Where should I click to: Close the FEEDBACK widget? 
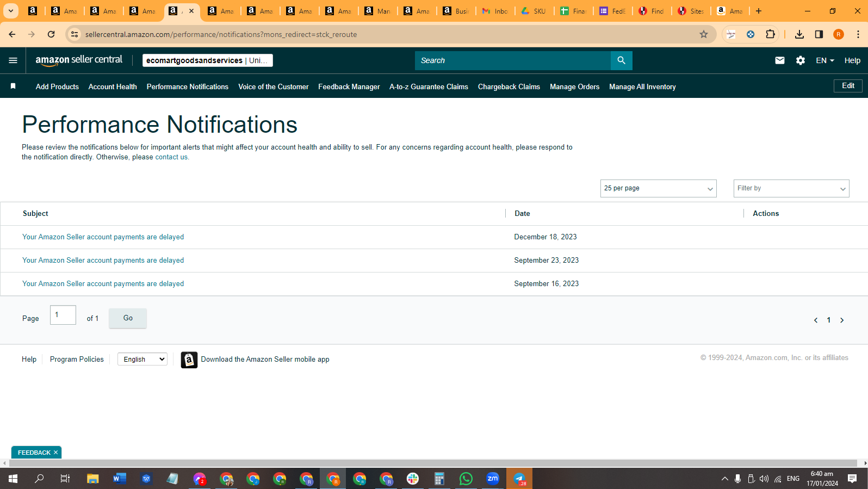point(55,453)
